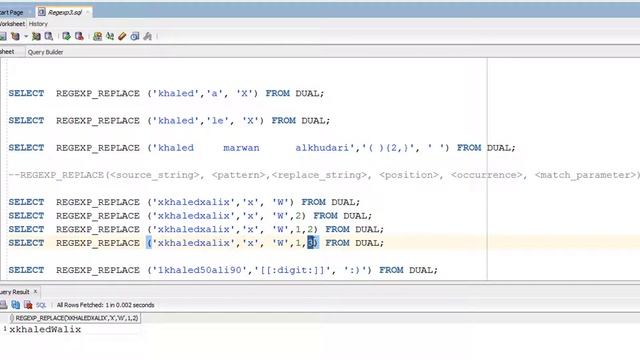The height and width of the screenshot is (360, 640).
Task: Click the SQL link in result toolbar
Action: 41,305
